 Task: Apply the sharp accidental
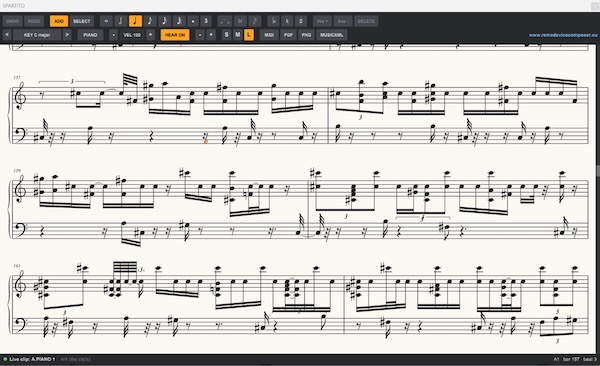click(x=300, y=21)
